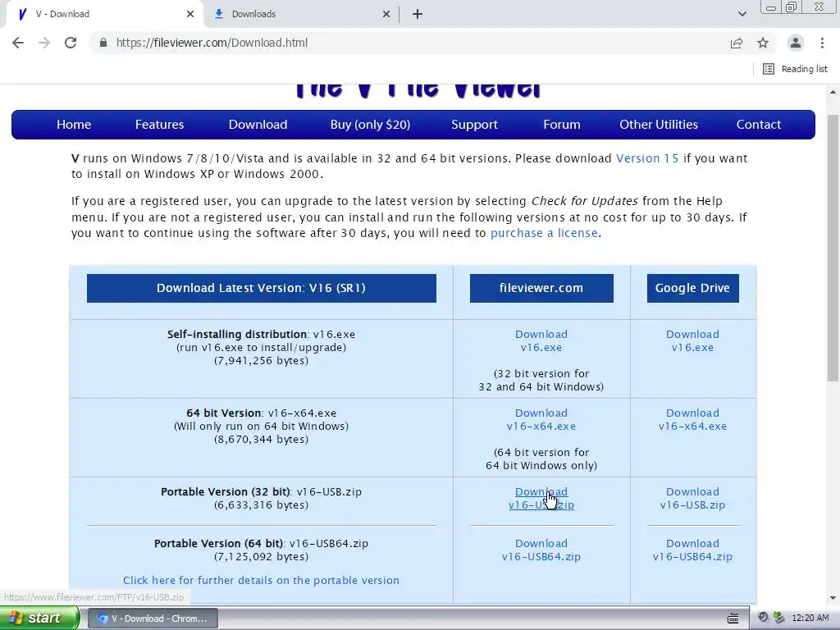Close the V - Download tab
The height and width of the screenshot is (630, 840).
click(x=190, y=14)
